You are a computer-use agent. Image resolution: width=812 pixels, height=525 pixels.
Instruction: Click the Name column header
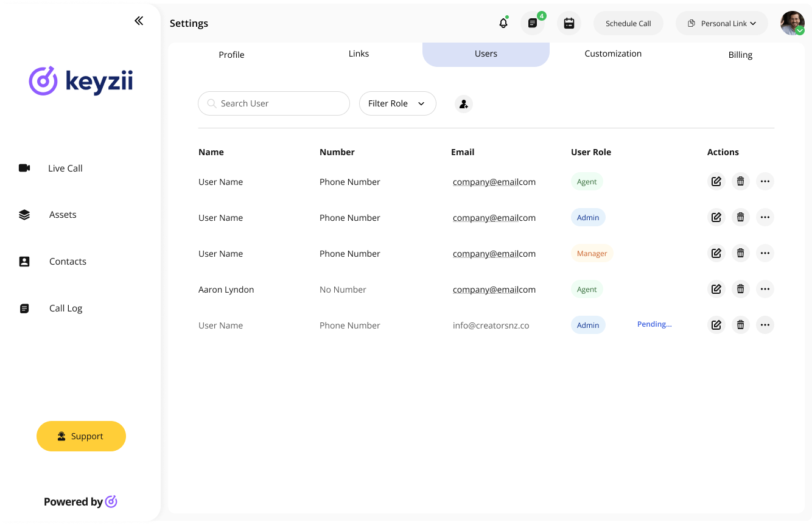[211, 152]
